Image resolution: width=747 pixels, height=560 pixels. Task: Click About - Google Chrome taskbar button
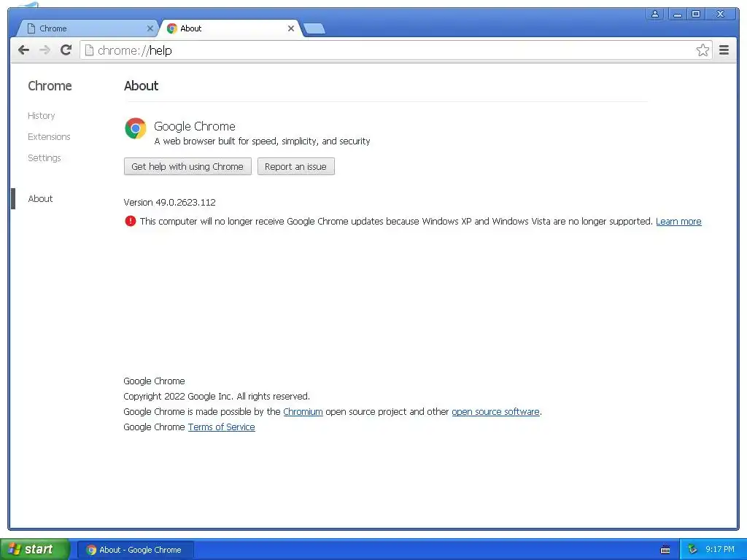[135, 550]
